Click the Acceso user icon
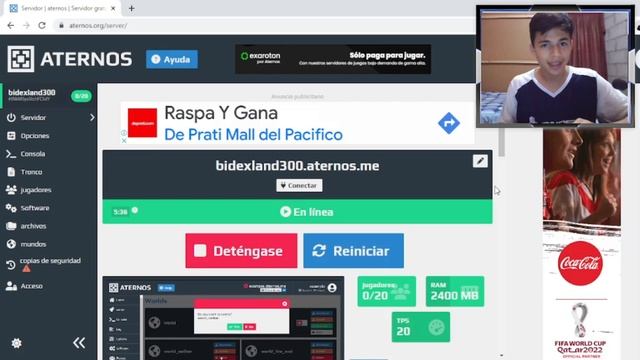640x360 pixels. [11, 286]
